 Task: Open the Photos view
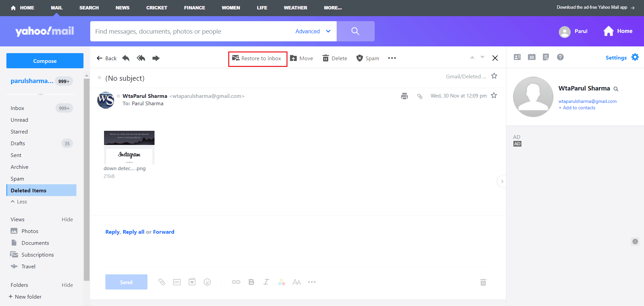25,231
